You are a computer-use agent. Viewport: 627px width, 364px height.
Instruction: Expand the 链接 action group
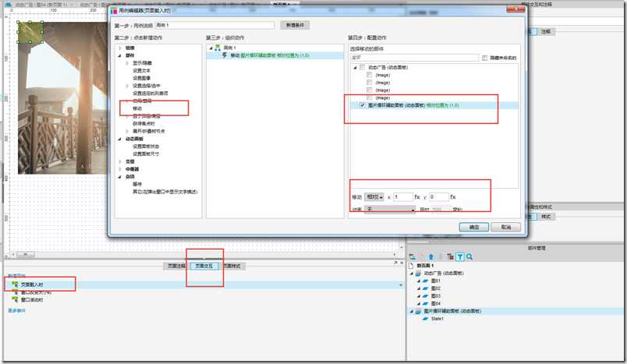coord(119,48)
